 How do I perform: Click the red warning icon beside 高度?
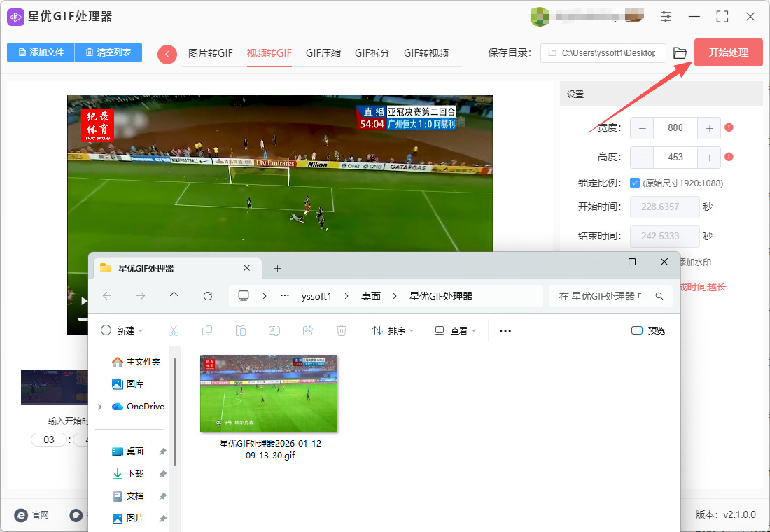(729, 157)
